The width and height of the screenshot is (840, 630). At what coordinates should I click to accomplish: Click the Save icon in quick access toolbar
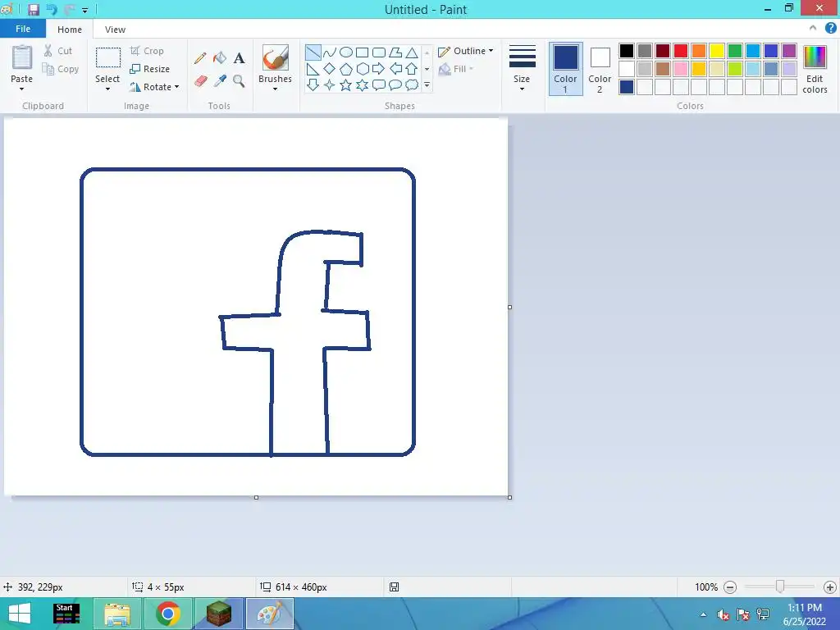point(33,10)
